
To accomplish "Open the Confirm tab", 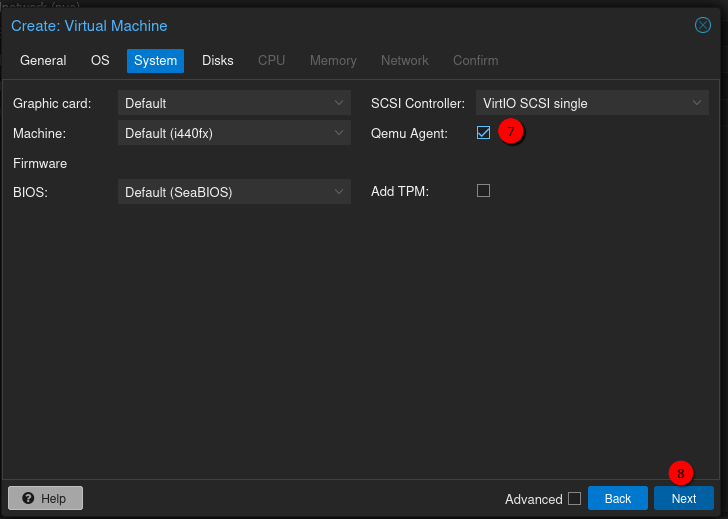I will pyautogui.click(x=476, y=61).
